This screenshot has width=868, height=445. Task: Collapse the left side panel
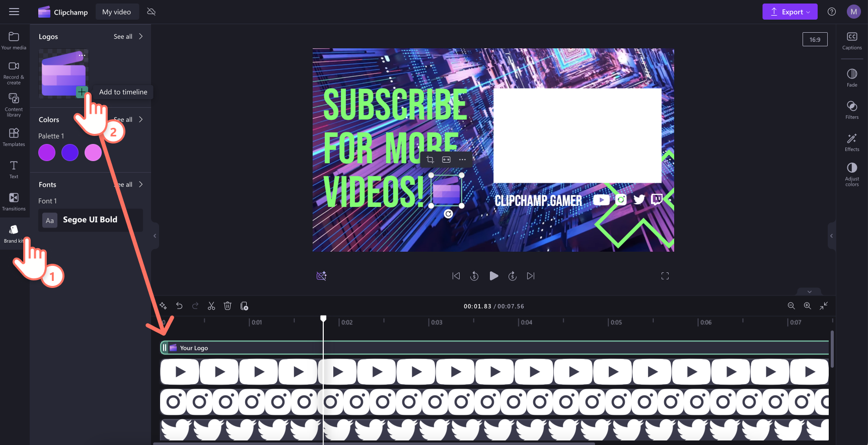(x=155, y=236)
